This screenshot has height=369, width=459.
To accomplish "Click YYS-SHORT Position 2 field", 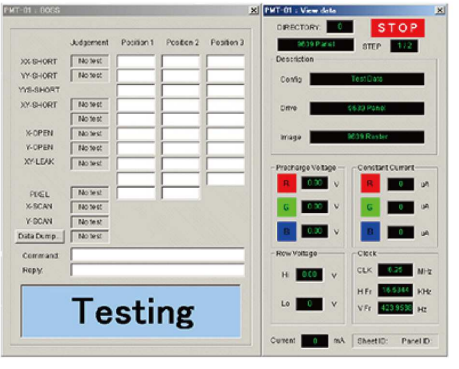I will 181,90.
